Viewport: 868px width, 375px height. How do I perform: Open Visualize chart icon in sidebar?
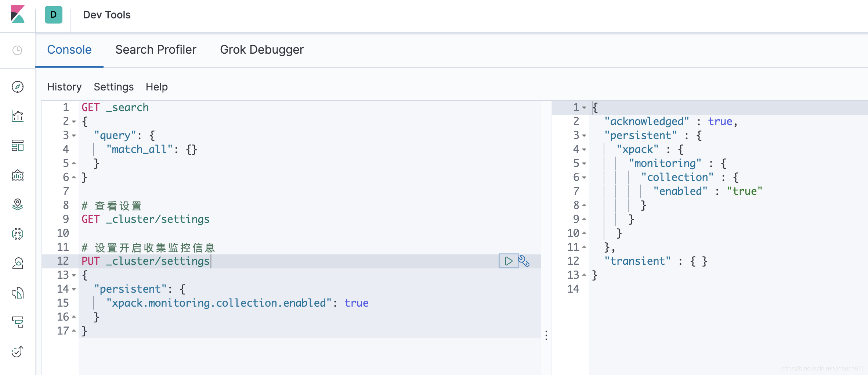[17, 116]
